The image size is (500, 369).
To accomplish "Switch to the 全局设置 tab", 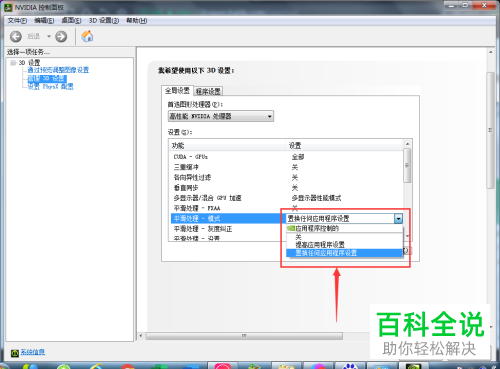I will click(177, 91).
